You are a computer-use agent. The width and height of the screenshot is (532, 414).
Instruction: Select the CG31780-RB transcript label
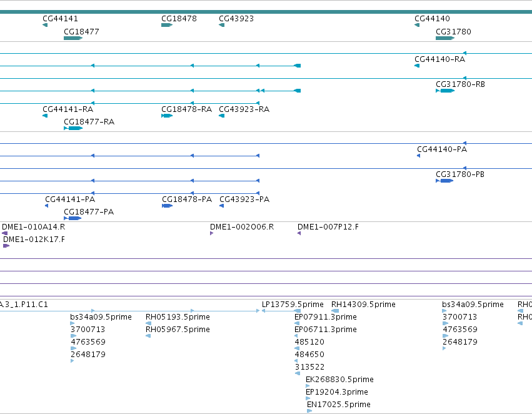pos(460,84)
